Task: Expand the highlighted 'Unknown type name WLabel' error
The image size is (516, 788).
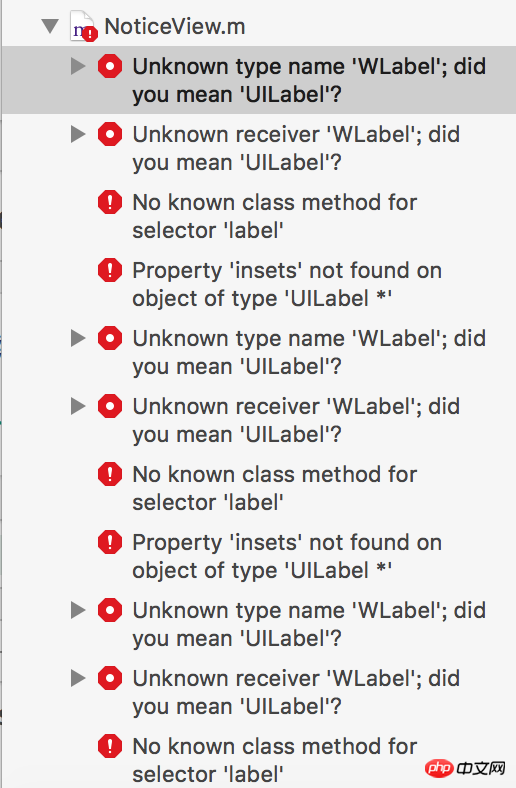Action: pyautogui.click(x=78, y=66)
